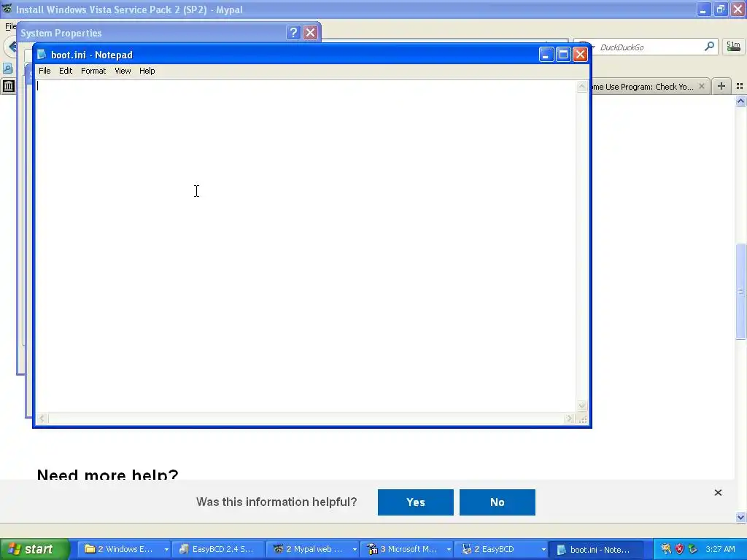Open Windows Explorer taskbar group
Image resolution: width=747 pixels, height=560 pixels.
(x=124, y=549)
